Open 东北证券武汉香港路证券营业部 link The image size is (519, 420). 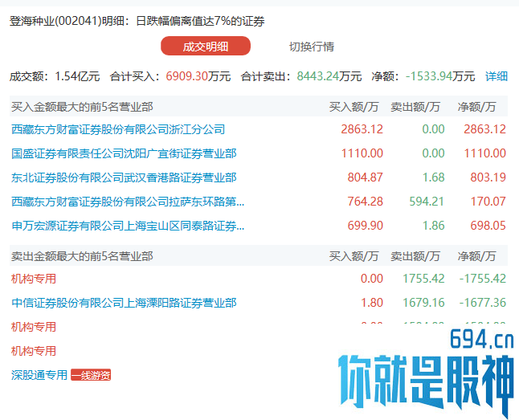124,177
